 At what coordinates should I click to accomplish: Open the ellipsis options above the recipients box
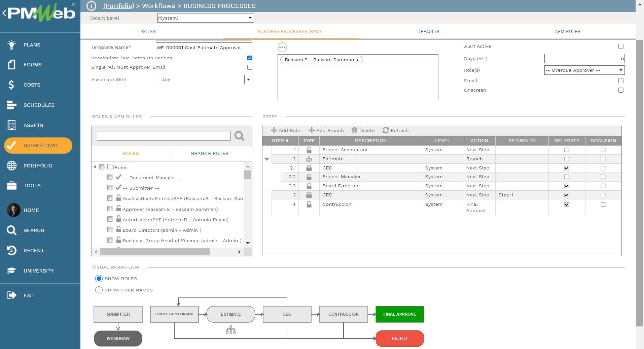click(x=282, y=47)
